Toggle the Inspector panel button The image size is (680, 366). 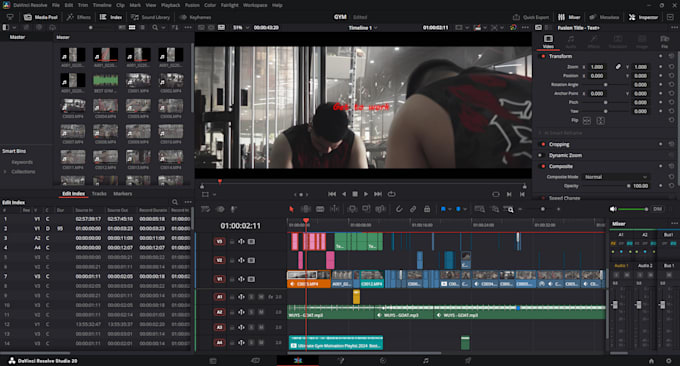point(644,17)
